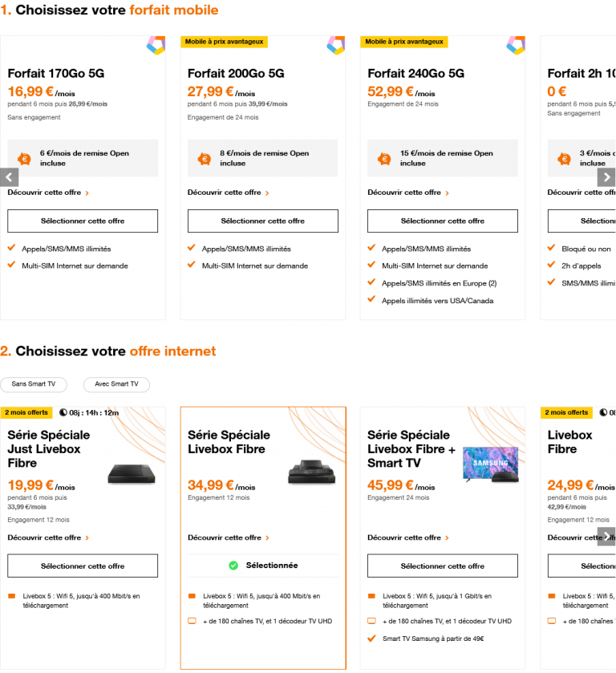Click the checkmark beside "Smart TV Samsung à partir de 49€"
616x673 pixels.
click(x=372, y=639)
